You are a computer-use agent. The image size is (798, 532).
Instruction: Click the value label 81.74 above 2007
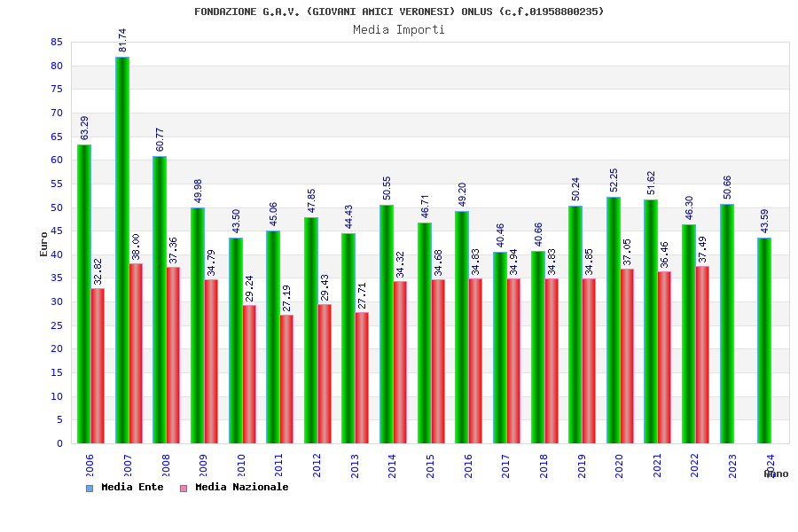tap(122, 40)
